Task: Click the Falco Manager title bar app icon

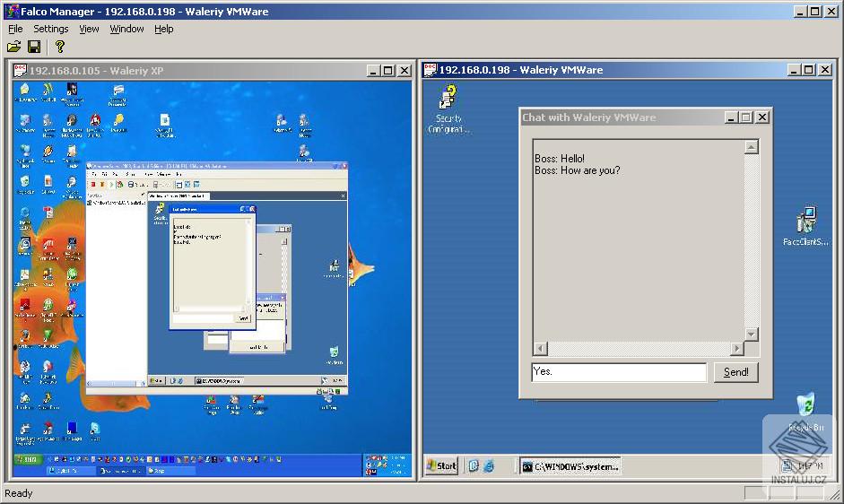Action: [12, 11]
